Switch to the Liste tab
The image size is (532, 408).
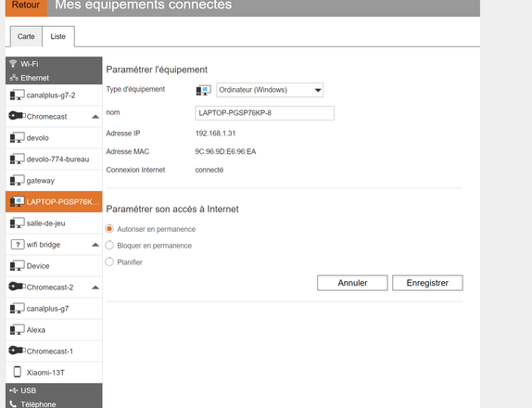[x=58, y=36]
